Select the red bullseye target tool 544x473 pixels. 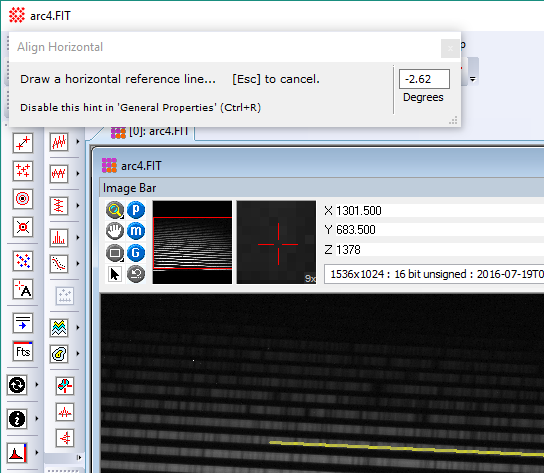(23, 199)
